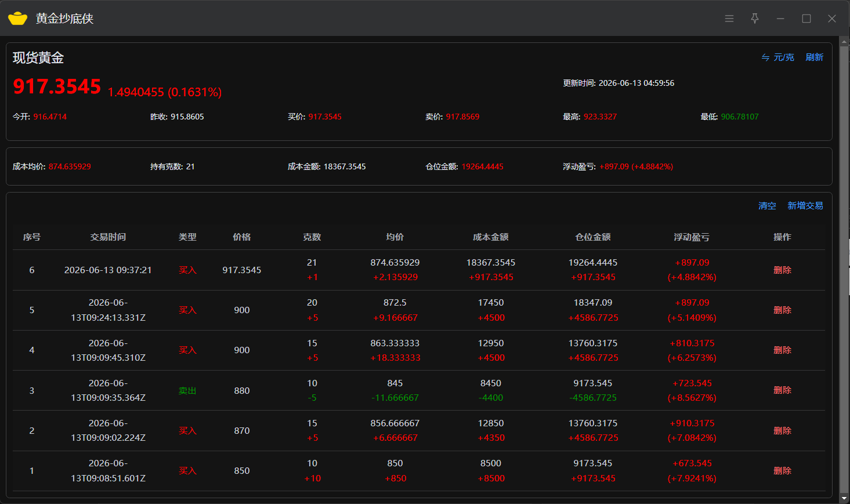Delete trade row 2 via 删除
This screenshot has width=850, height=504.
coord(782,430)
